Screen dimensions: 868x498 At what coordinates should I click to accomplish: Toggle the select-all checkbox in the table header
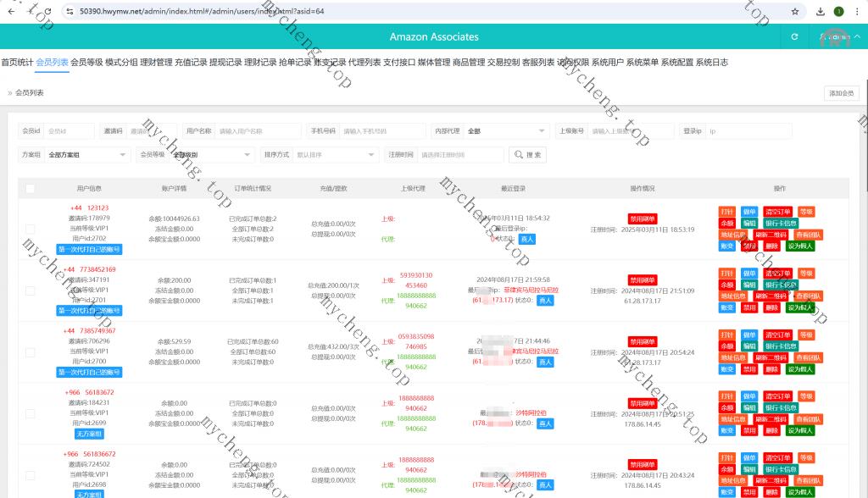[x=31, y=189]
